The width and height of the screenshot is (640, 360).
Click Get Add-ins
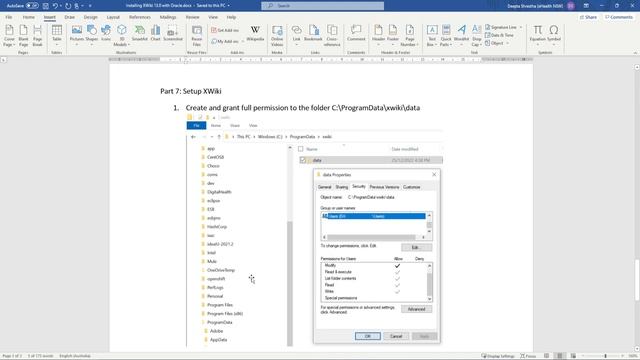(225, 30)
